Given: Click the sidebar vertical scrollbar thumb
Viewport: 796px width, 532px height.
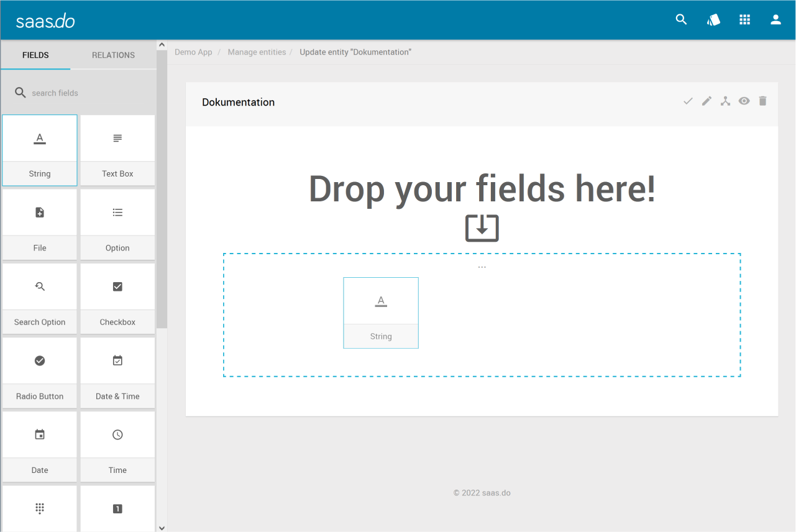Looking at the screenshot, I should (x=162, y=186).
